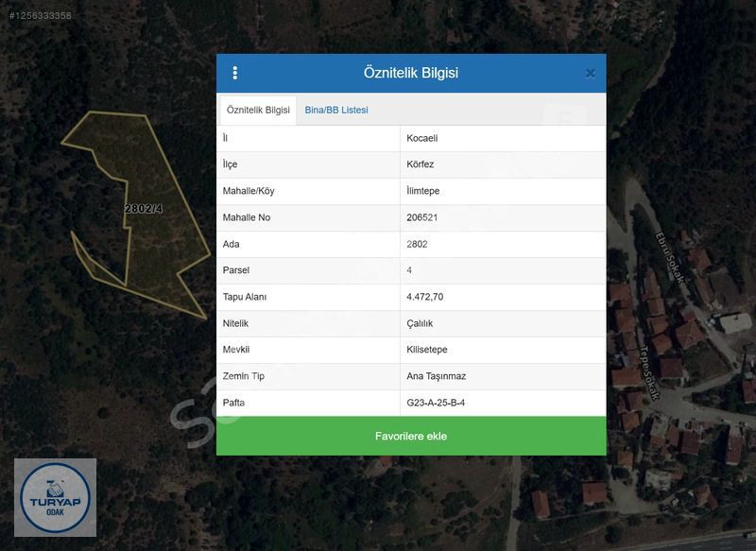Close the Öznitelik Bilgisi dialog

(x=590, y=73)
